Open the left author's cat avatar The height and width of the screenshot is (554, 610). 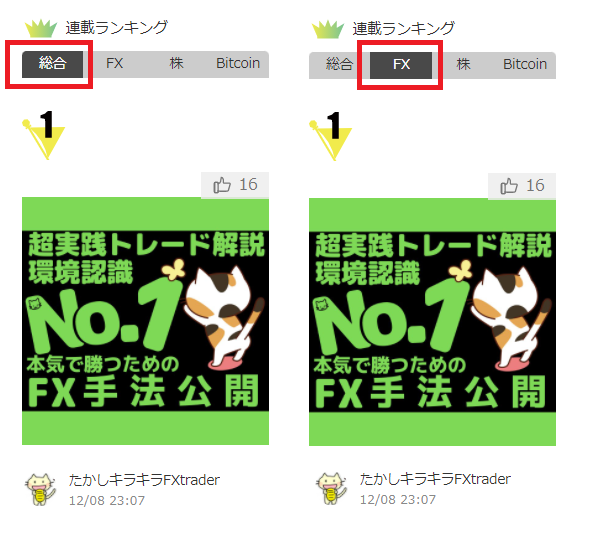point(40,489)
